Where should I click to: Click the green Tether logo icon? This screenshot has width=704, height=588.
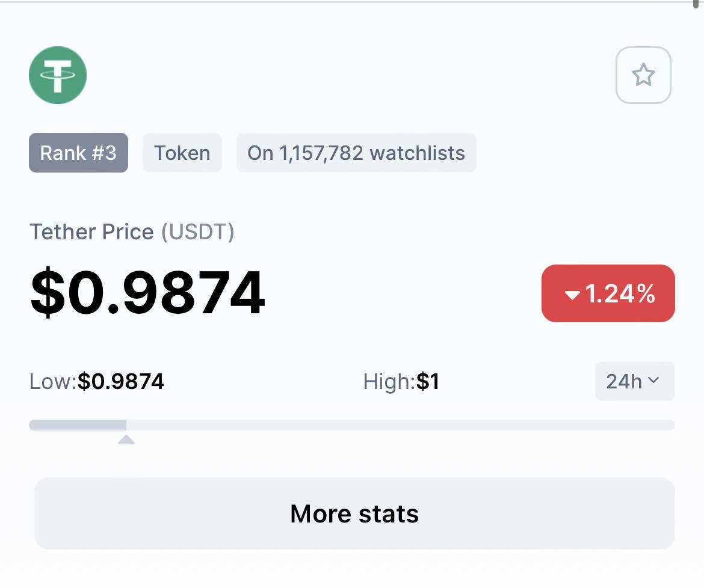pos(58,75)
